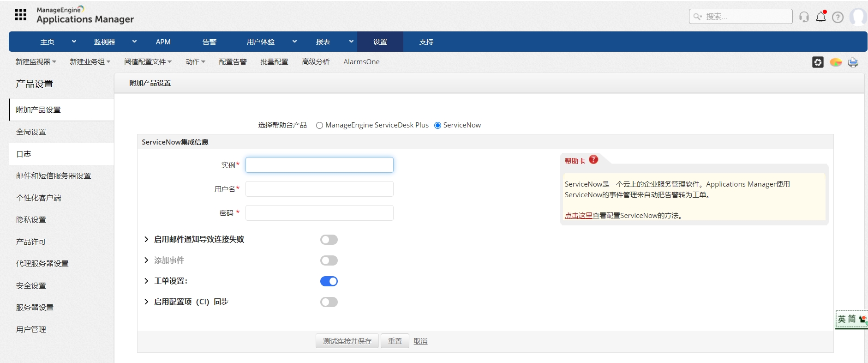Open the 阈值配置文件 dropdown
The width and height of the screenshot is (868, 363).
(148, 62)
